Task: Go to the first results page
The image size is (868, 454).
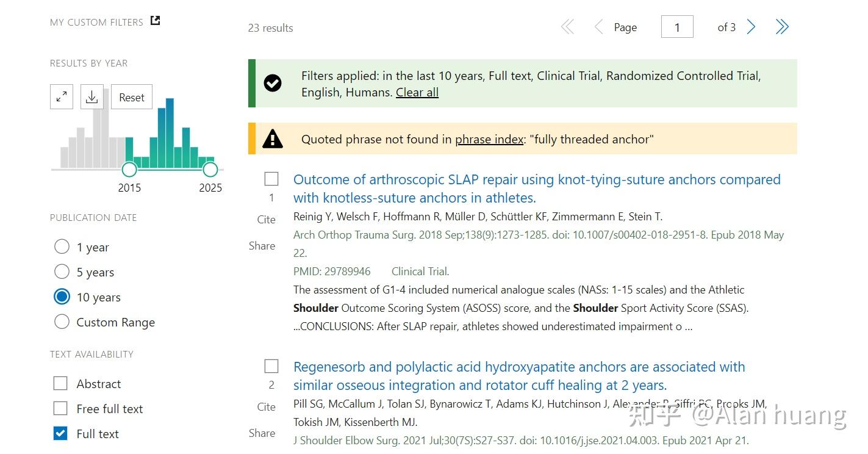Action: pyautogui.click(x=567, y=27)
